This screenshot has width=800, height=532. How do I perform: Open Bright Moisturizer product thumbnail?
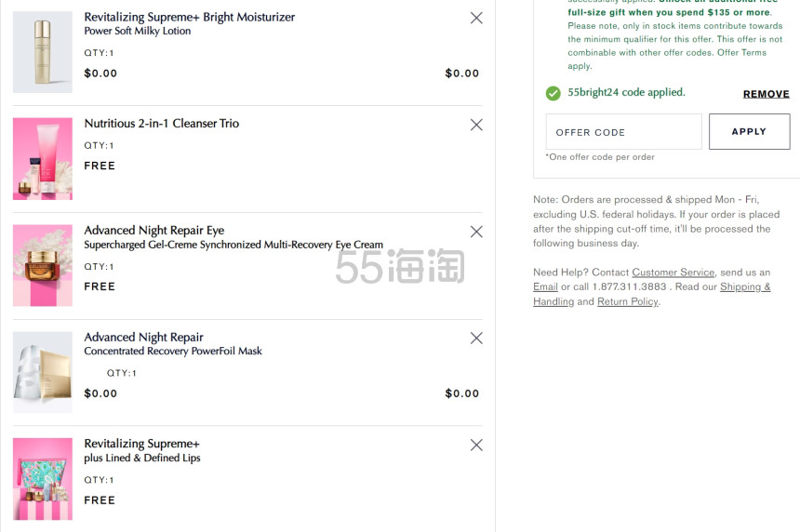tap(43, 52)
